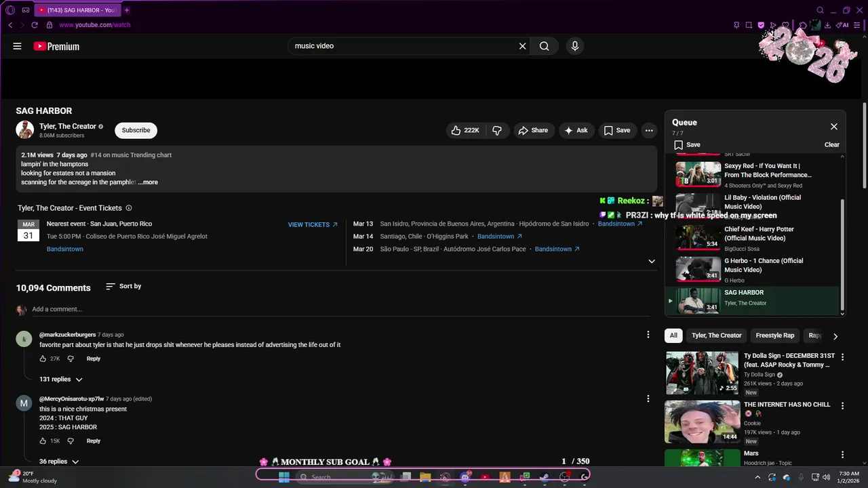Image resolution: width=868 pixels, height=488 pixels.
Task: Click the YouTube Premium logo
Action: coord(56,46)
